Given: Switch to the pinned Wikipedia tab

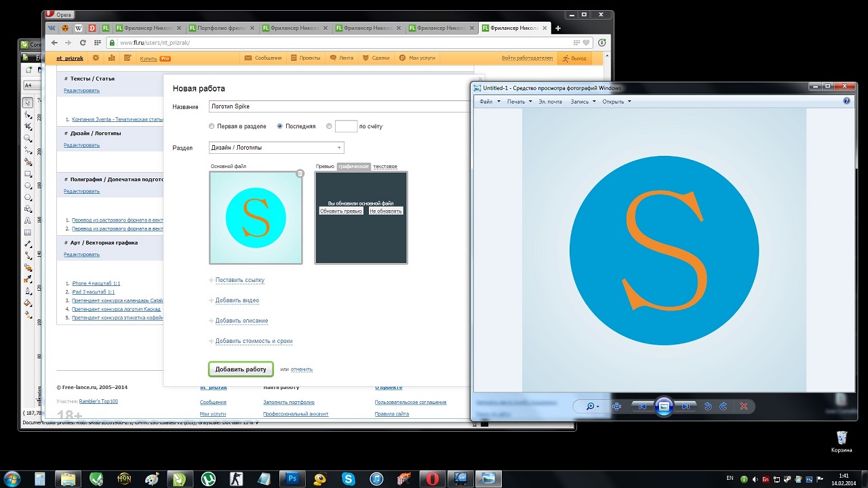Looking at the screenshot, I should tap(79, 28).
